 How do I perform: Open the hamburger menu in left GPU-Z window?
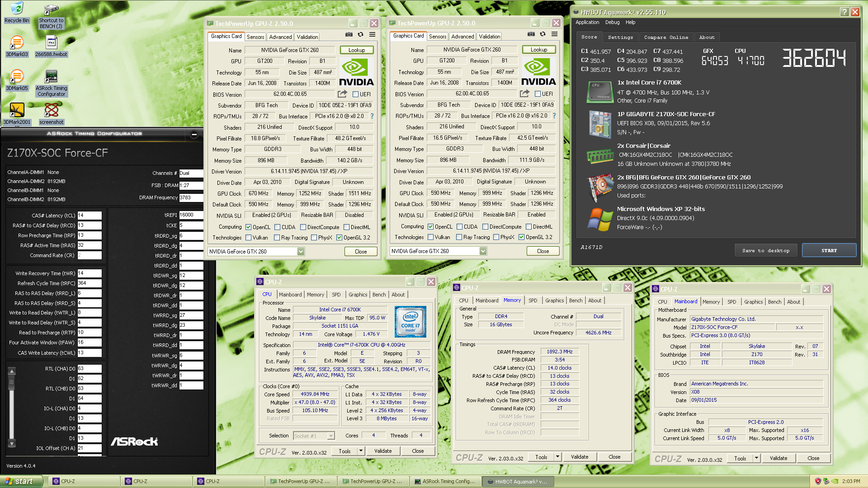pyautogui.click(x=372, y=34)
